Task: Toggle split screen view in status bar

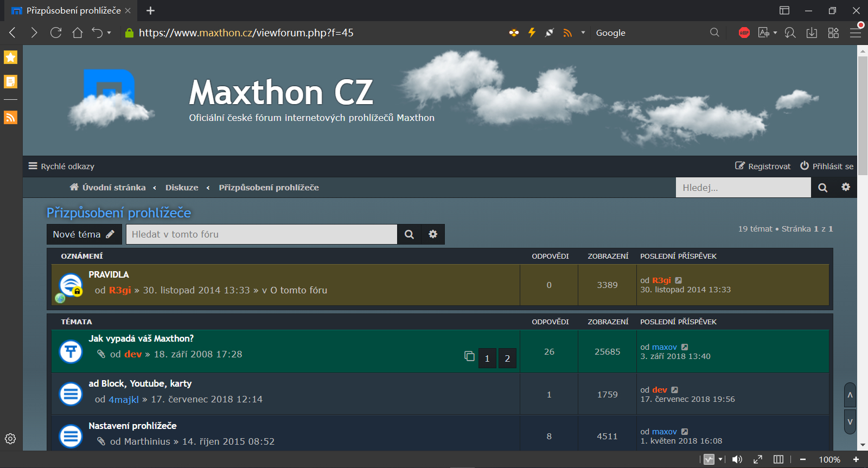Action: point(778,459)
